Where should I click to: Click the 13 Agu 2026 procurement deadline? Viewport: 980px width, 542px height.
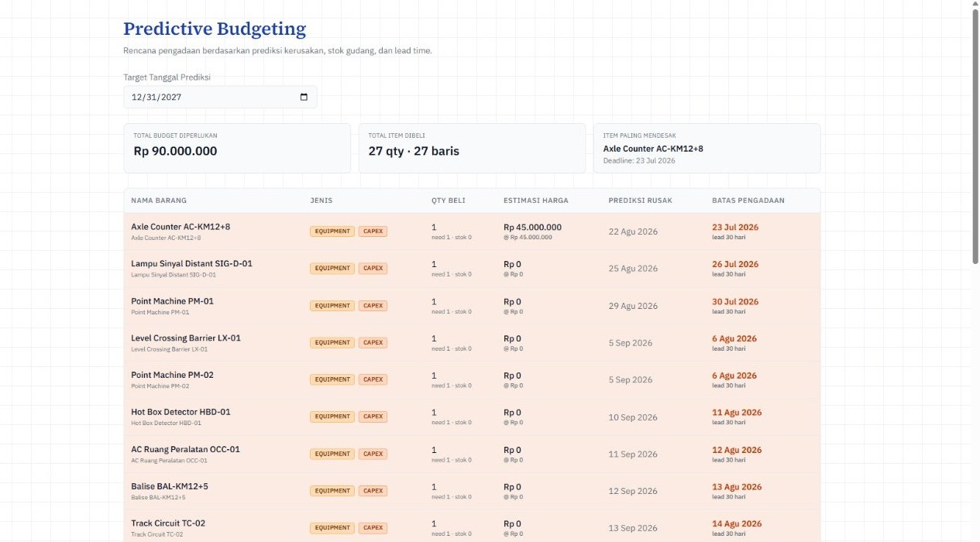click(x=737, y=487)
